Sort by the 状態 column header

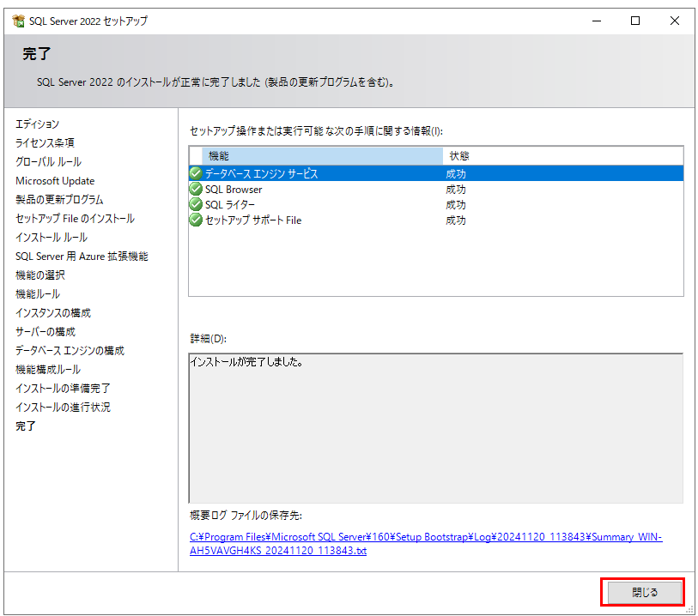562,156
